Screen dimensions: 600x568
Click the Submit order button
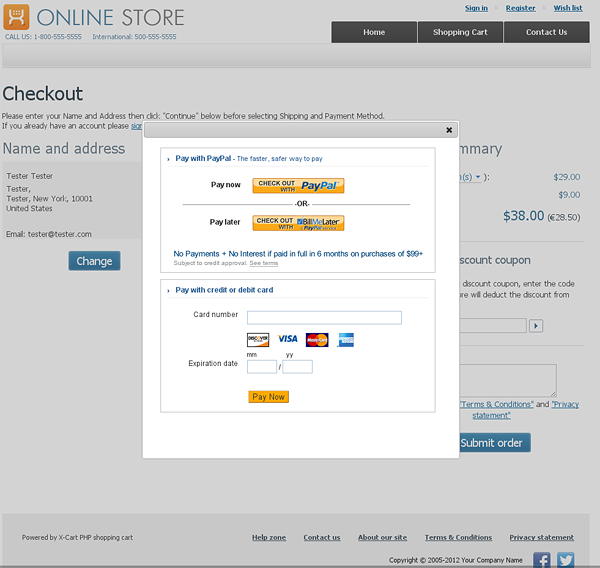[x=495, y=443]
